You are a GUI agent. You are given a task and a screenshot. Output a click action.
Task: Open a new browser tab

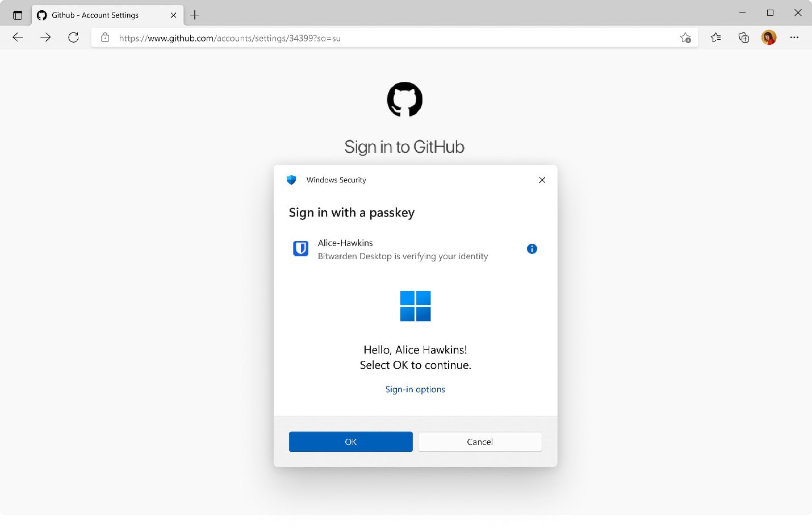coord(195,15)
